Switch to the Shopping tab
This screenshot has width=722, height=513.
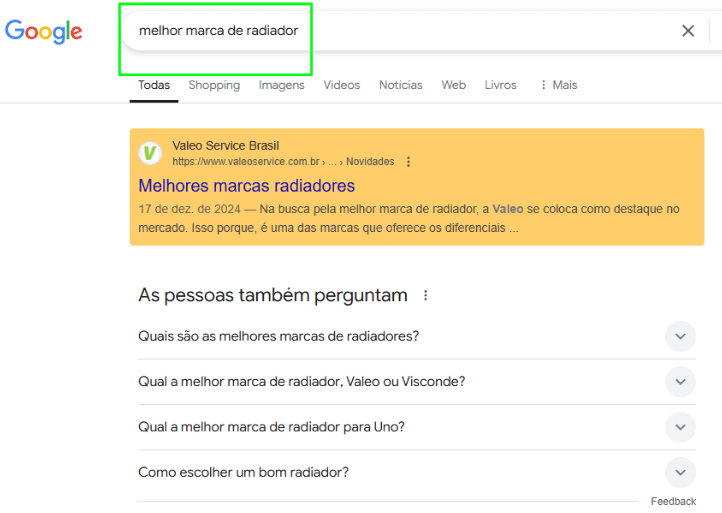click(x=214, y=85)
